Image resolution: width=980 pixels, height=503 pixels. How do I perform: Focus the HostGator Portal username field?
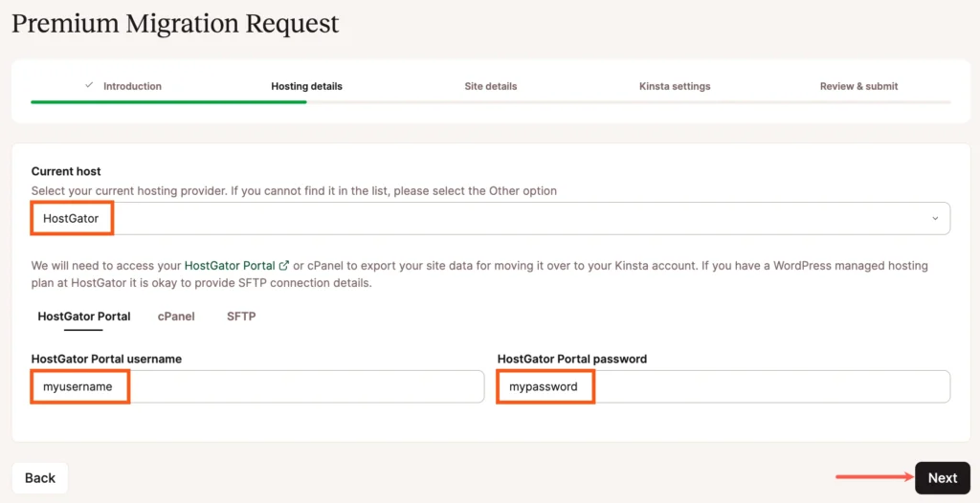point(257,387)
